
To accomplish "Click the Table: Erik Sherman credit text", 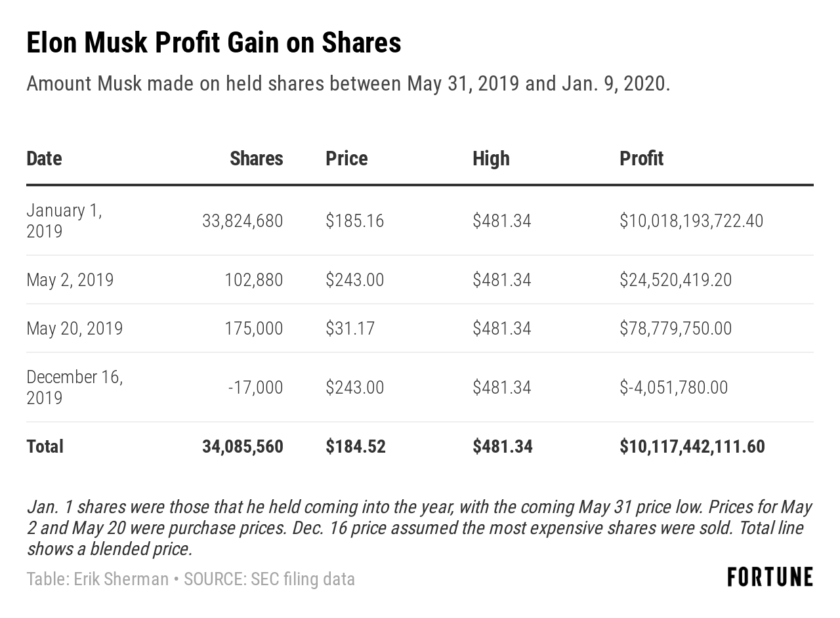I will coord(97,579).
